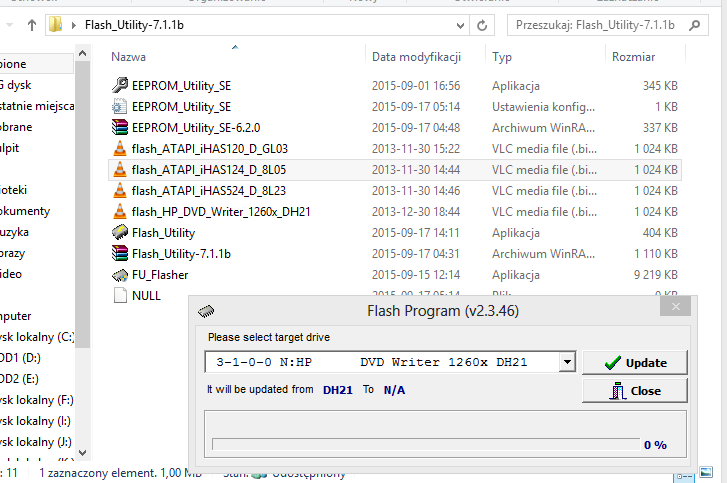Click the Update button in Flash Program
The height and width of the screenshot is (483, 727).
[635, 362]
